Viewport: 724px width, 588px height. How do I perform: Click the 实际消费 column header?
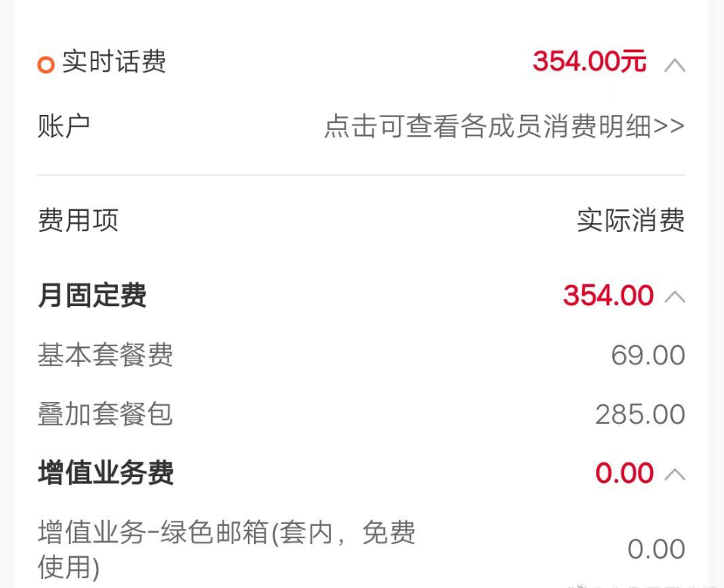[631, 221]
